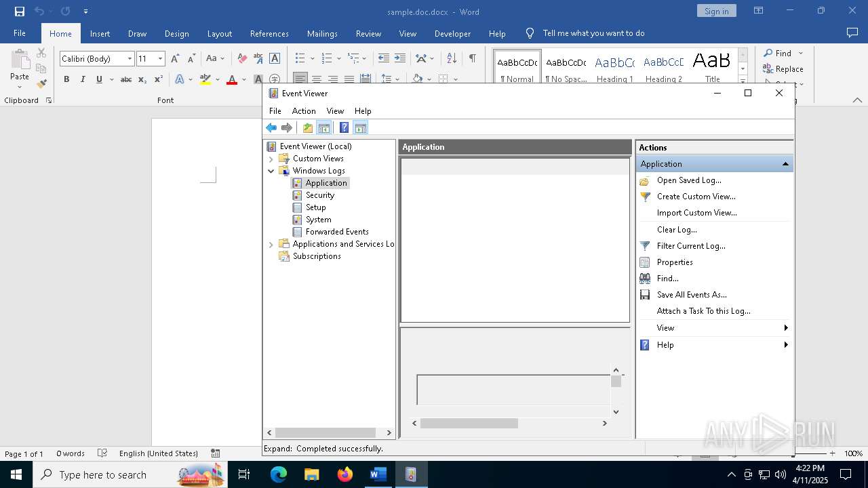Click the Show/Hide Action Pane icon
The image size is (868, 488).
[360, 127]
